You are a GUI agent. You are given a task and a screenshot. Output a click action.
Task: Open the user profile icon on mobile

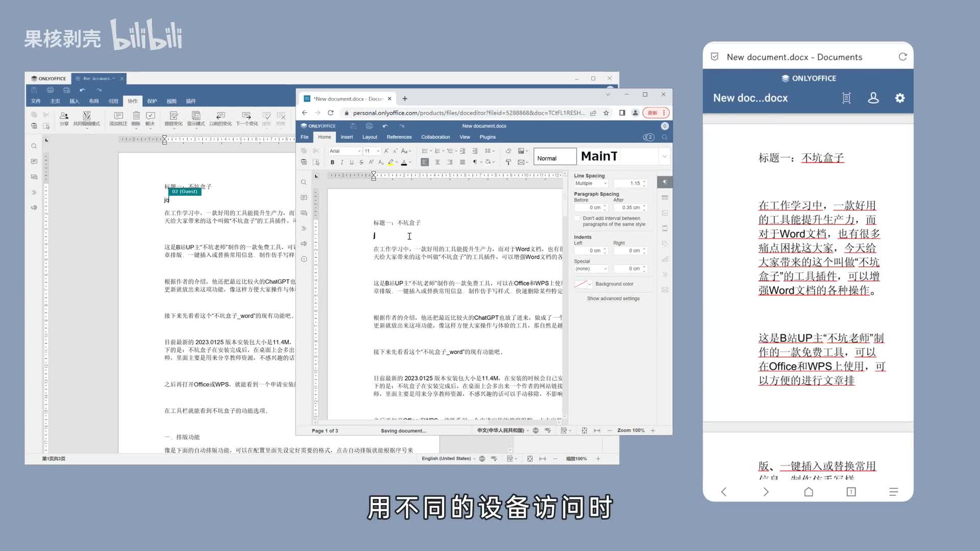pos(873,98)
